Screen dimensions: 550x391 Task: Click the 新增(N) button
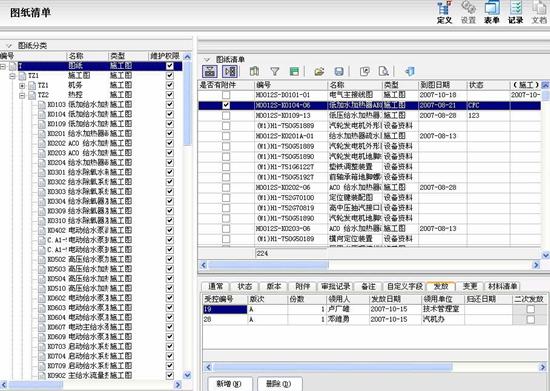pos(229,384)
